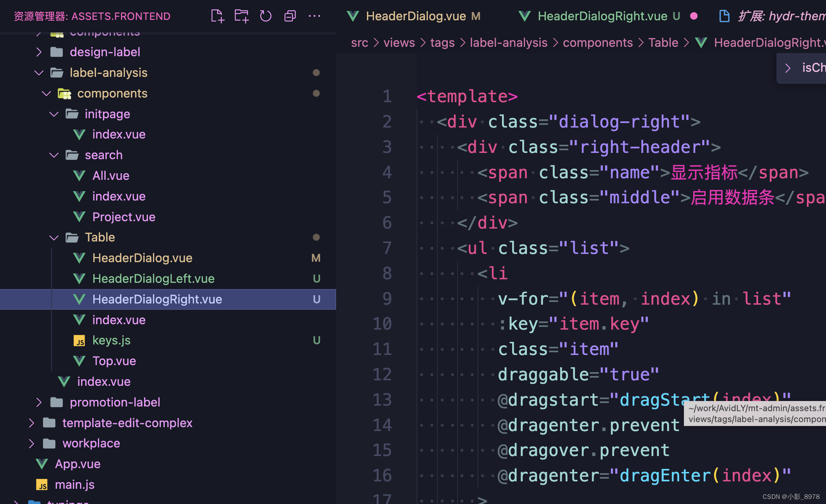
Task: Click the label-analysis breadcrumb segment
Action: pyautogui.click(x=508, y=43)
